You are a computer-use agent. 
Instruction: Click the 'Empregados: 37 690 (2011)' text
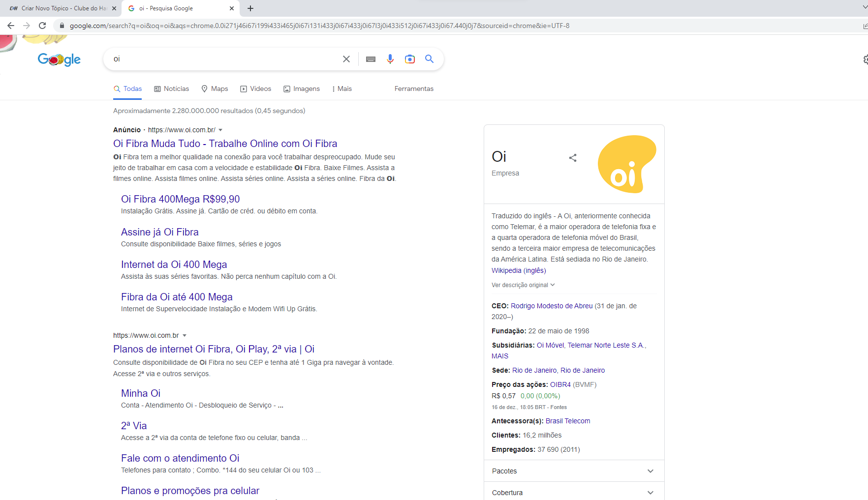click(x=536, y=449)
